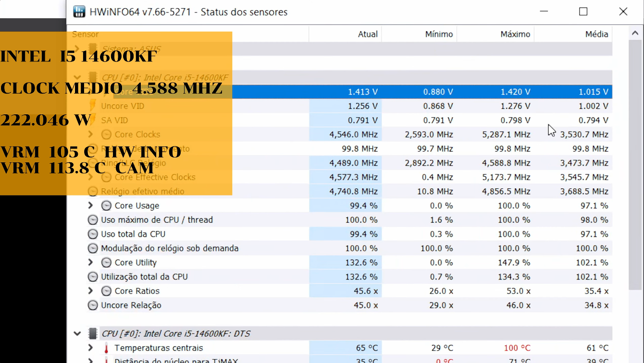Click the 1.420 V maximum value
Screen dimensions: 644x363
pyautogui.click(x=516, y=92)
